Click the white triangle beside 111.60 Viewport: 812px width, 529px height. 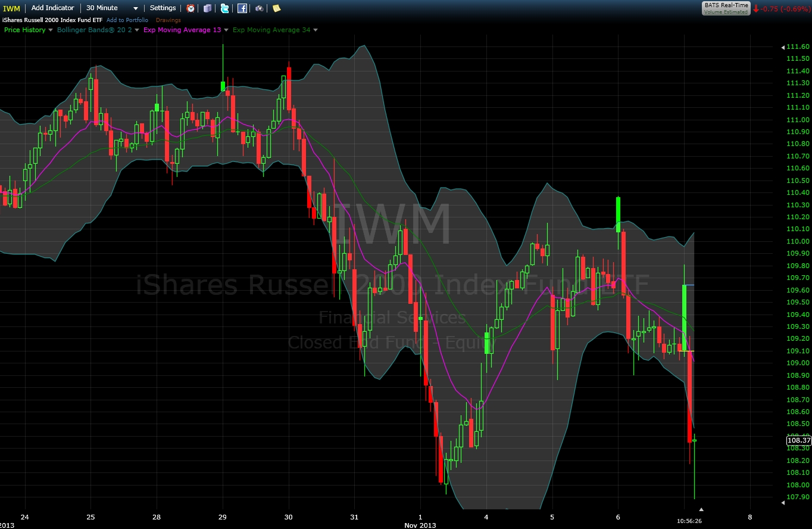click(783, 46)
